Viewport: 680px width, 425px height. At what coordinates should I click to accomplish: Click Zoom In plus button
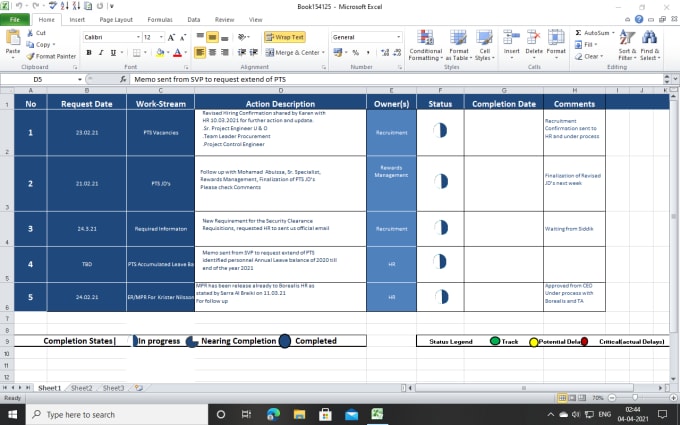point(673,398)
